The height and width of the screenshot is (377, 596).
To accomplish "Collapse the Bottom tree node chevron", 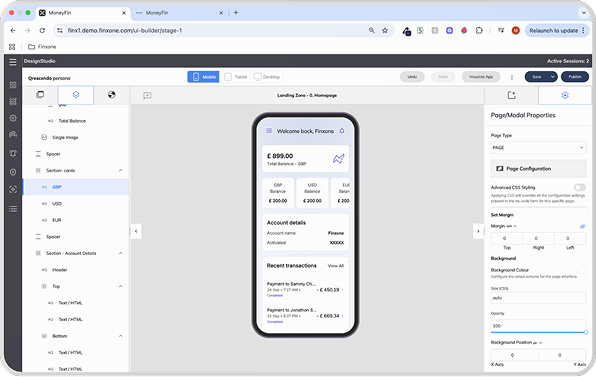I will tap(120, 336).
